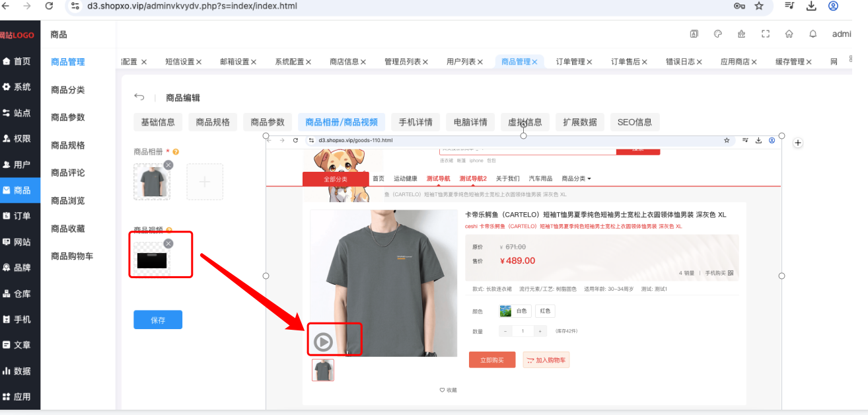Switch to the SEO信息 tab
Viewport: 868px width, 415px height.
pyautogui.click(x=635, y=122)
